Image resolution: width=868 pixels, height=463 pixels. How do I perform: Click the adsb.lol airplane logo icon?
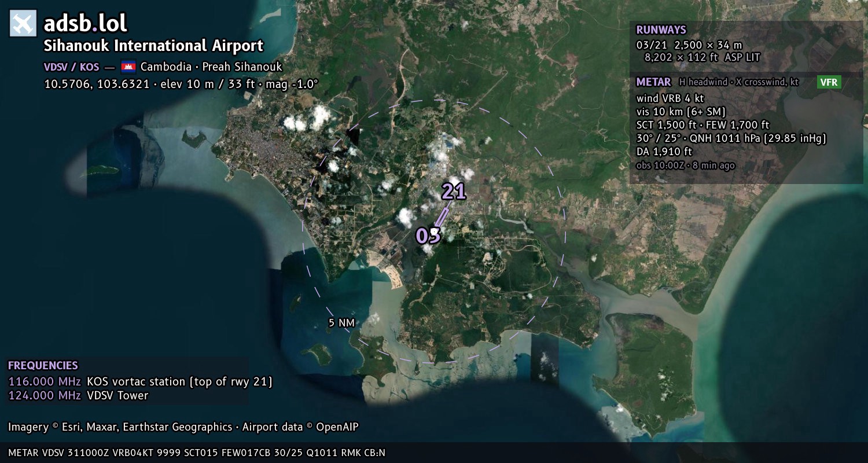[x=23, y=24]
